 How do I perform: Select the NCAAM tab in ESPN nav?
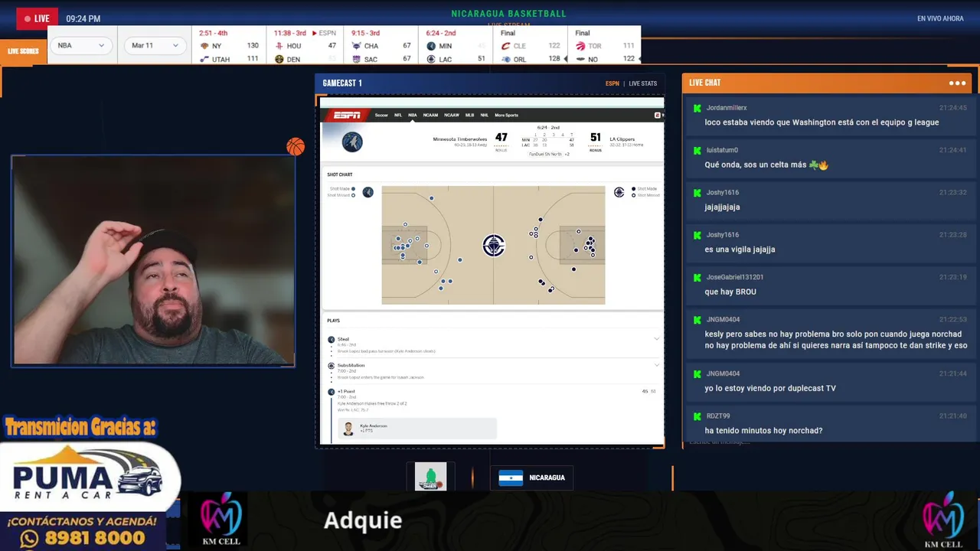tap(430, 115)
